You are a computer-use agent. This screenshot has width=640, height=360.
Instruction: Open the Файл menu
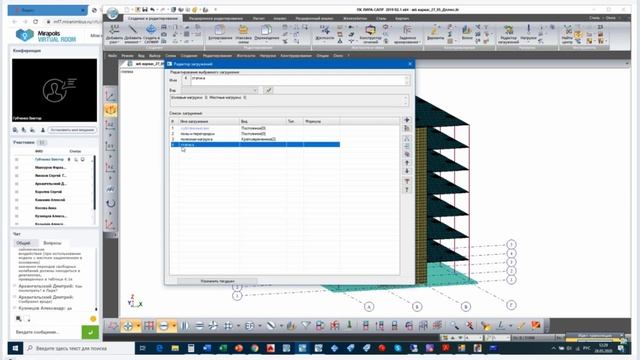(112, 56)
